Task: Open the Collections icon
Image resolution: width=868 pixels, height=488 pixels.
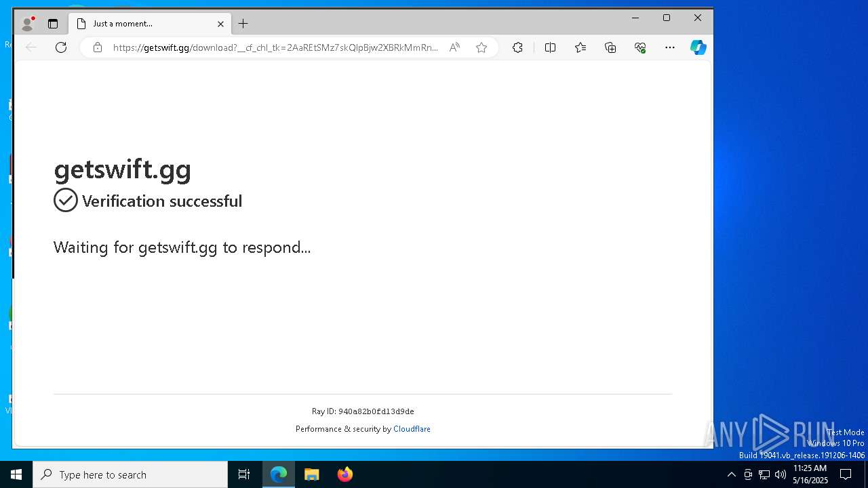Action: pyautogui.click(x=610, y=47)
